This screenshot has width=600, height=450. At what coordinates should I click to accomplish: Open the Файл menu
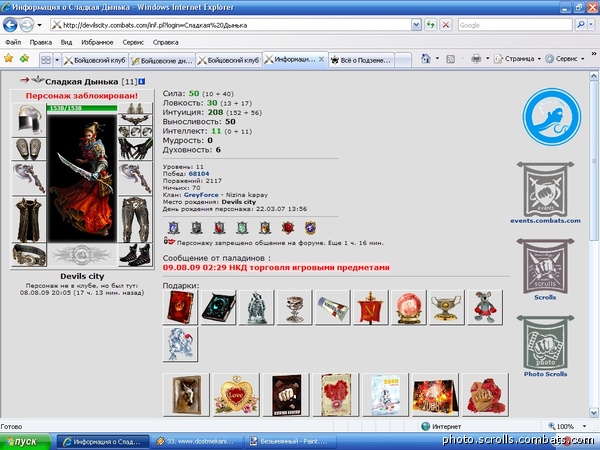[13, 42]
